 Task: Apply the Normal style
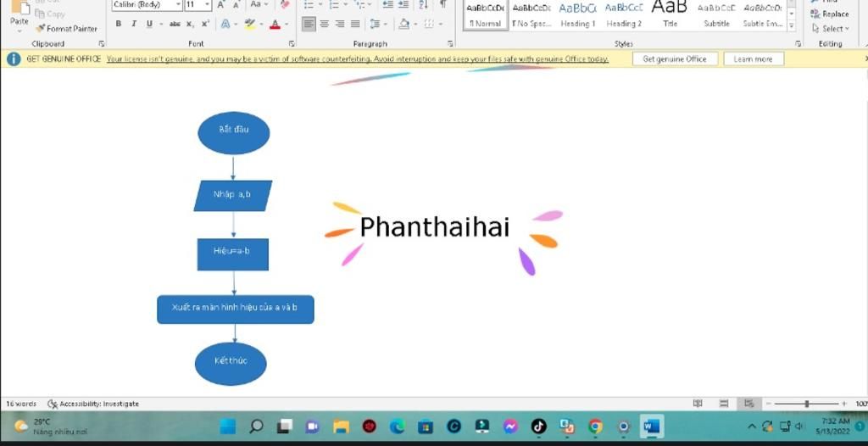pyautogui.click(x=485, y=15)
